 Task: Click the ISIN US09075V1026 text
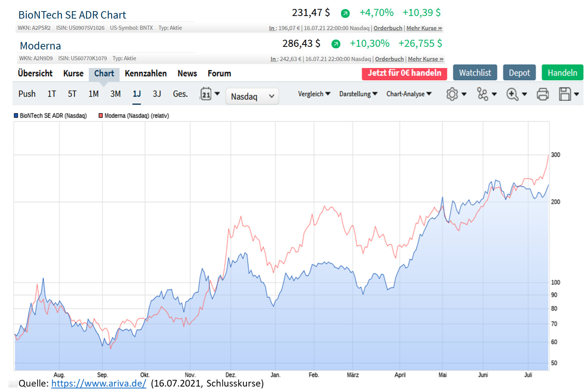pyautogui.click(x=80, y=28)
